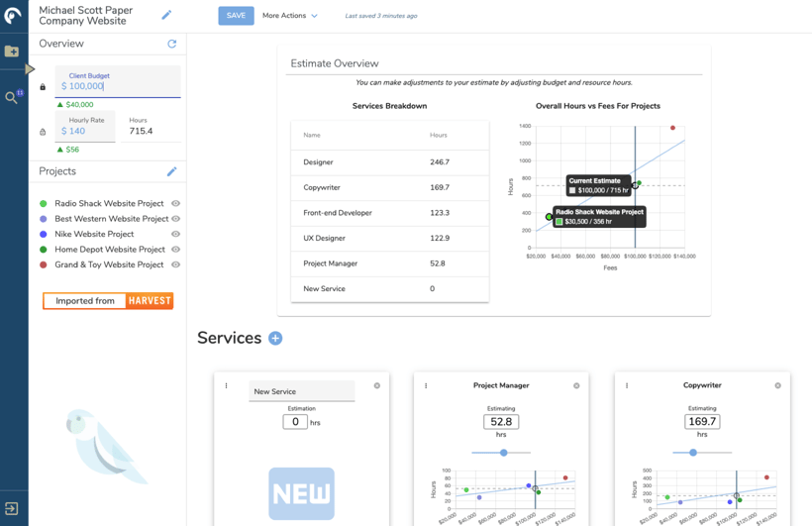Toggle the Hourly Rate lock

point(43,132)
